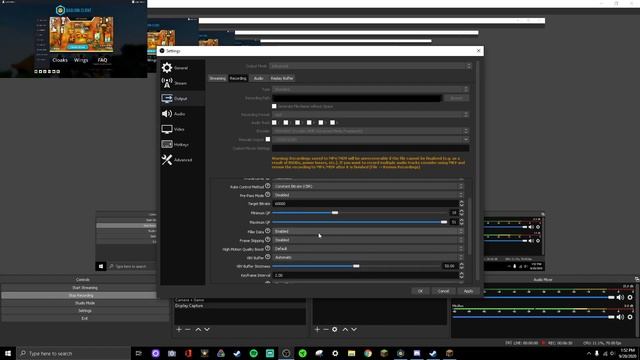The height and width of the screenshot is (360, 640).
Task: Move scene down with the arrow icon
Action: point(207,329)
